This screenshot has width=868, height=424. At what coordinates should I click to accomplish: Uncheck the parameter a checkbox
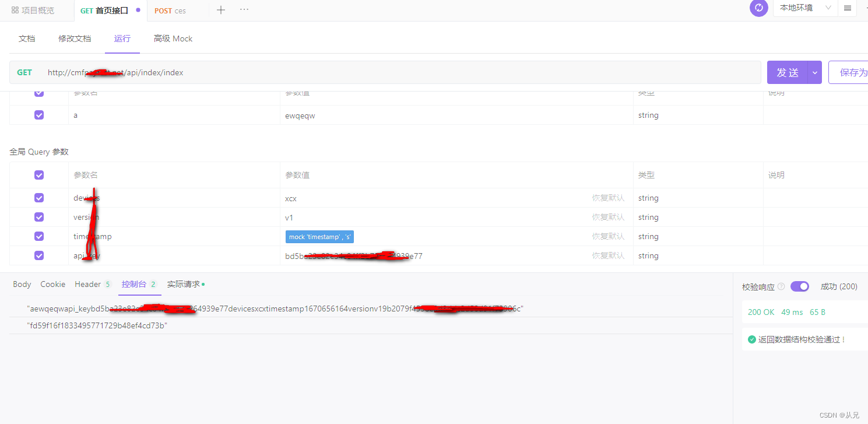pyautogui.click(x=39, y=115)
